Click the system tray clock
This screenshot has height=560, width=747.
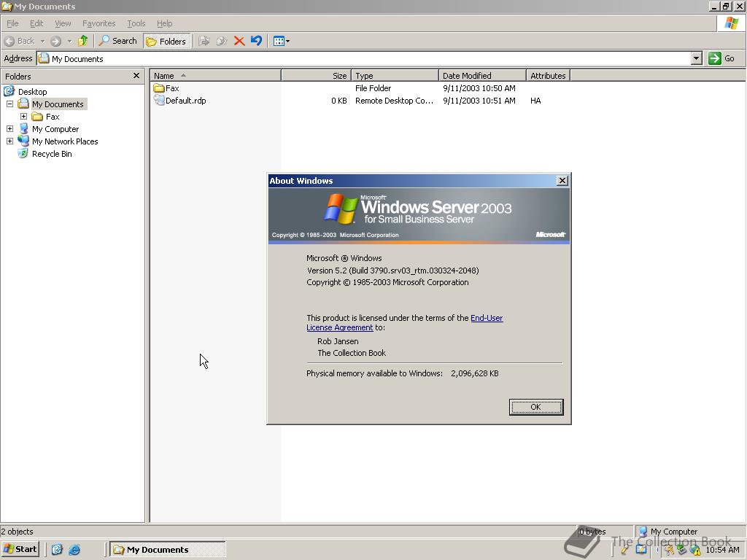coord(722,550)
